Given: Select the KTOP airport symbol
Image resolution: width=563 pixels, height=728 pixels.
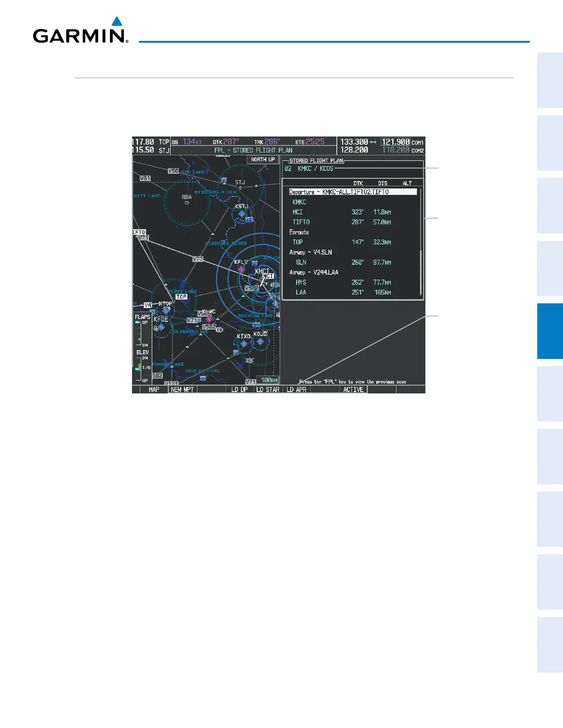Looking at the screenshot, I should pos(166,310).
